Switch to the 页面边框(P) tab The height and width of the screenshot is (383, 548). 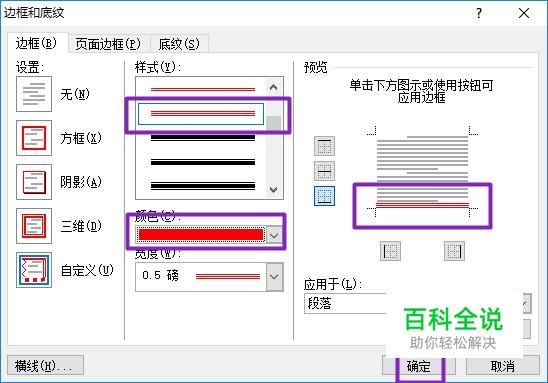(108, 44)
